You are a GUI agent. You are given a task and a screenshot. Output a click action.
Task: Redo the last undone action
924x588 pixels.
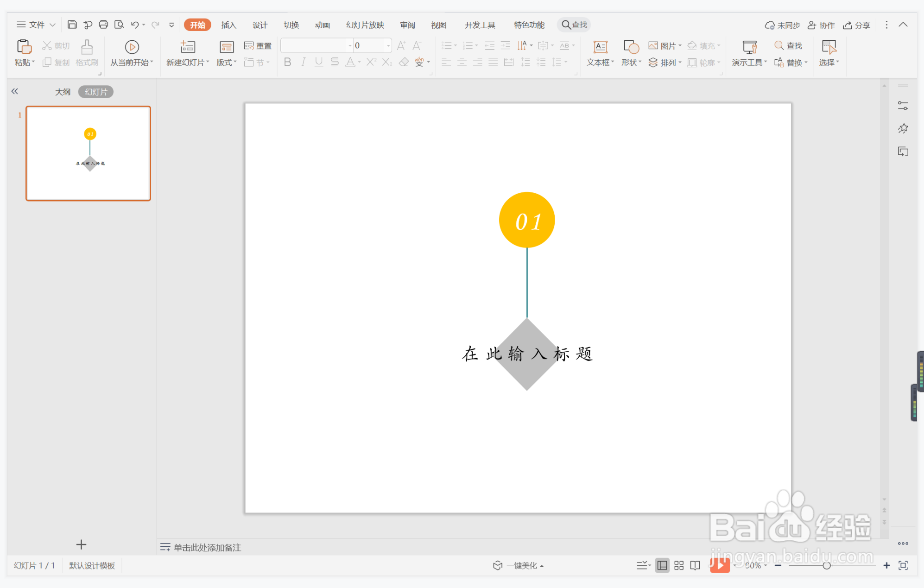coord(155,25)
